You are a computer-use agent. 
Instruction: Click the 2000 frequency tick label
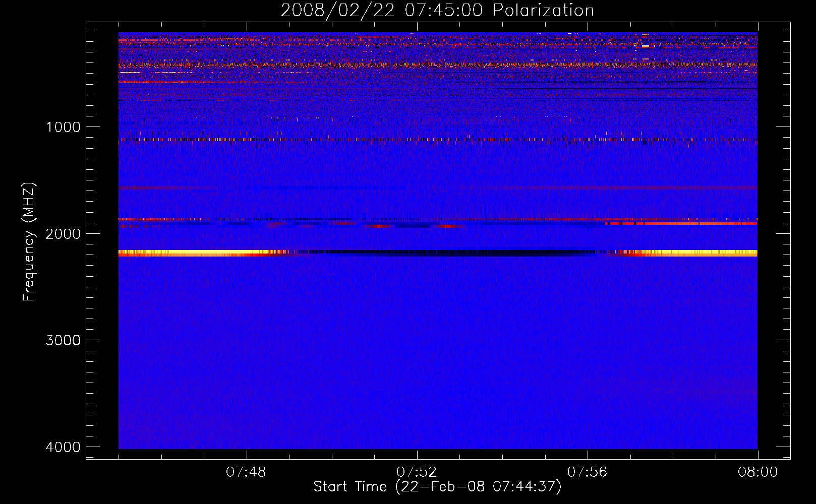click(x=63, y=234)
